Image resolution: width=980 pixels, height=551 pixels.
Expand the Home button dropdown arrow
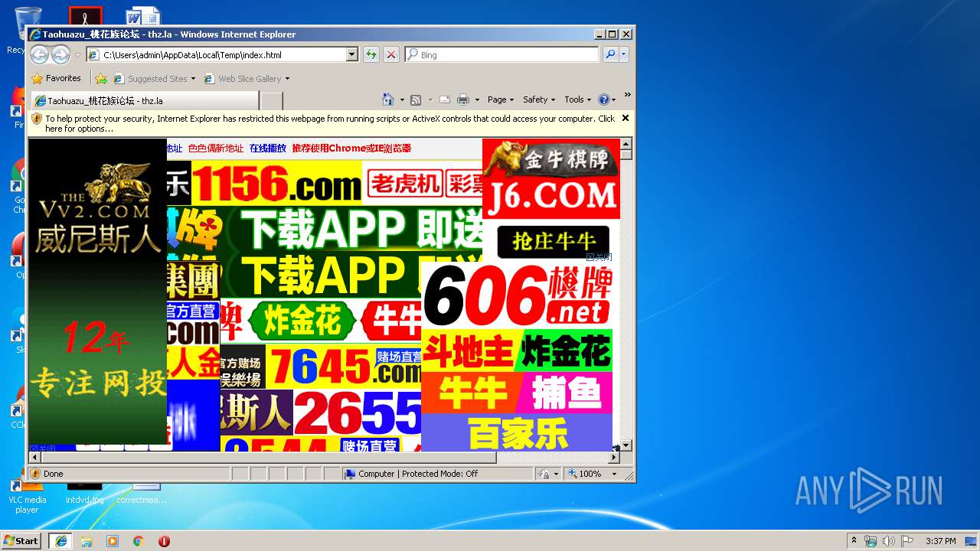click(x=401, y=99)
